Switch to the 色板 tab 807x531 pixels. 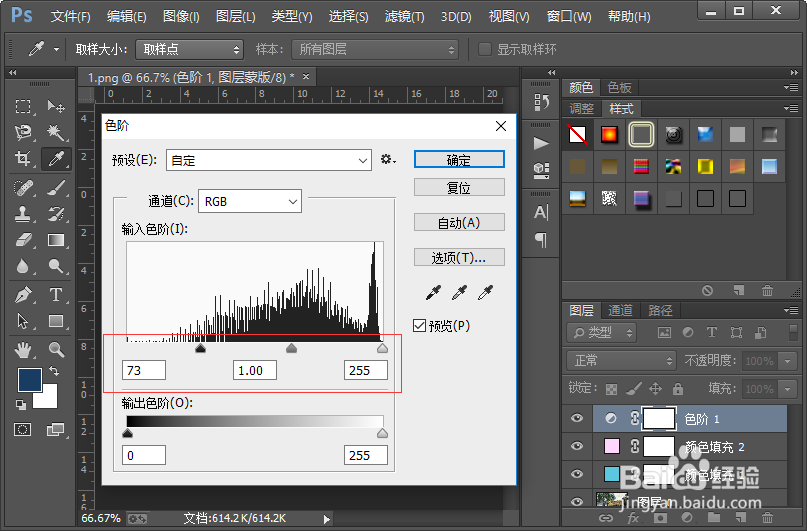pos(619,87)
